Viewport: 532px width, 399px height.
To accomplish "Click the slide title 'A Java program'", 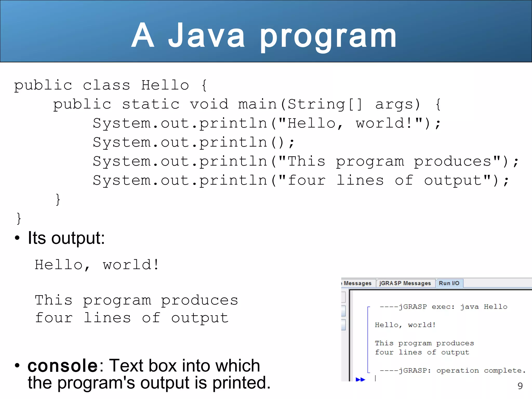I will (264, 35).
